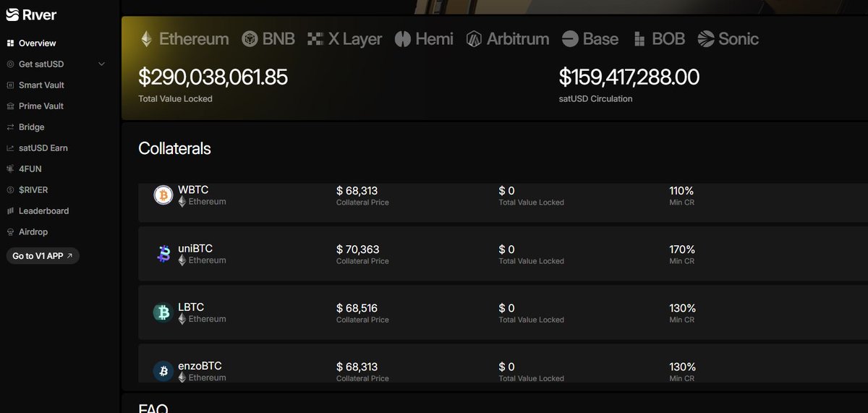Select the Arbitrum network logo
The height and width of the screenshot is (413, 868).
click(x=474, y=39)
